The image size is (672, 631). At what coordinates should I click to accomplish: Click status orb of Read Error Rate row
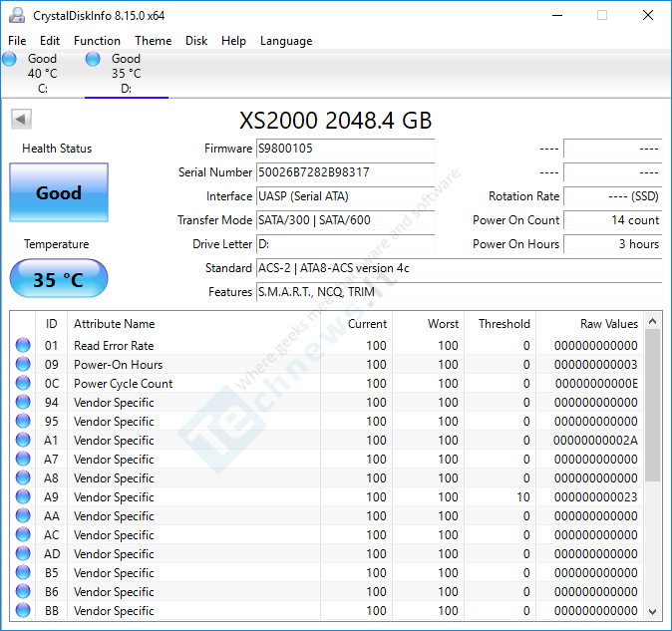(x=23, y=345)
